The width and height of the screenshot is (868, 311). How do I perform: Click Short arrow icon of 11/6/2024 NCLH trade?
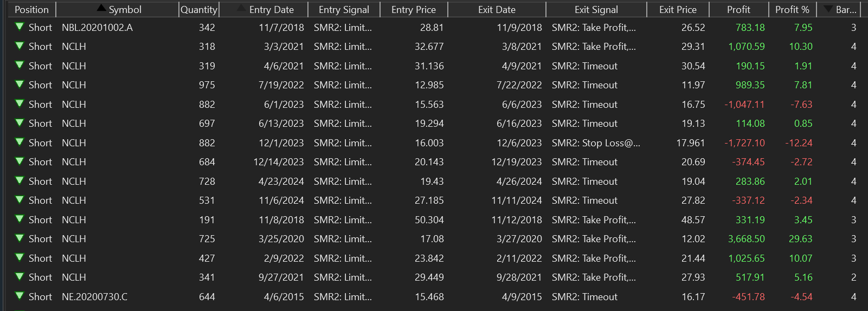(20, 199)
